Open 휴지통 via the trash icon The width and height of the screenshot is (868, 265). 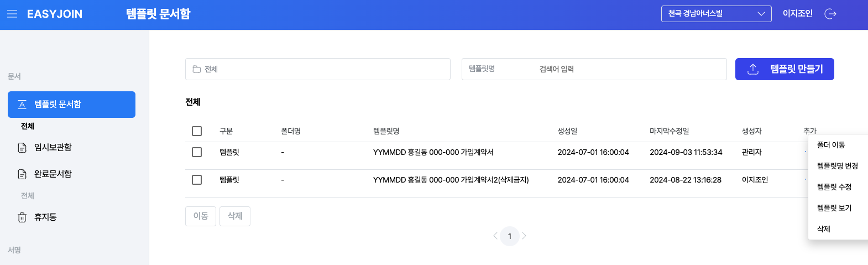click(x=22, y=217)
